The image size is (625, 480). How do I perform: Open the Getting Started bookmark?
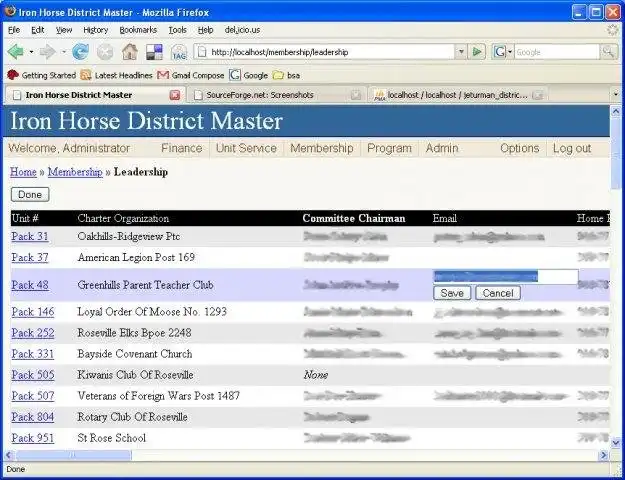41,75
